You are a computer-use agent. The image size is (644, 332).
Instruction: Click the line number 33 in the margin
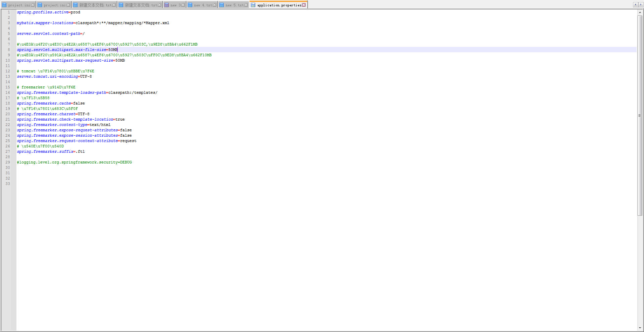[8, 184]
